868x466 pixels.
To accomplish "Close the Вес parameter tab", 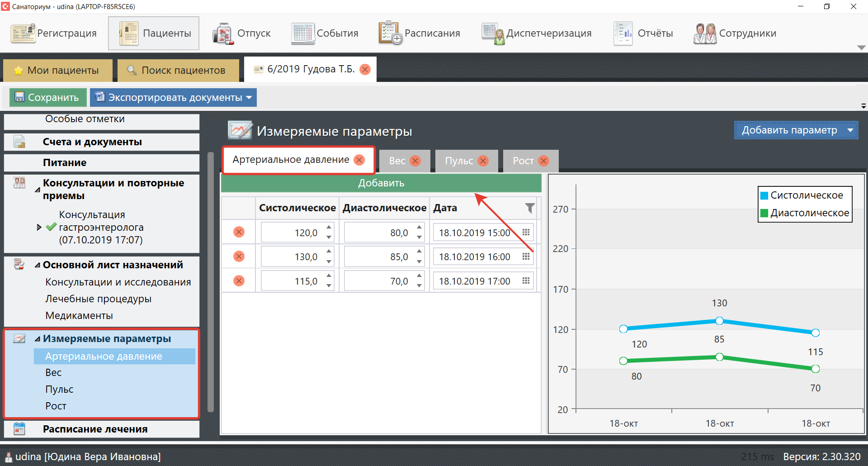I will pyautogui.click(x=415, y=161).
